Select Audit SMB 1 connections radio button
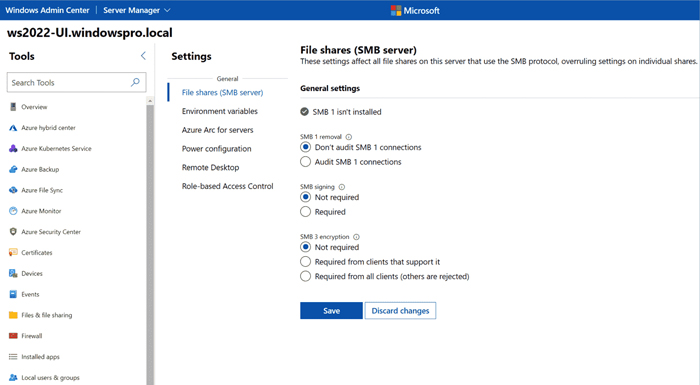Image resolution: width=700 pixels, height=385 pixels. pos(305,162)
